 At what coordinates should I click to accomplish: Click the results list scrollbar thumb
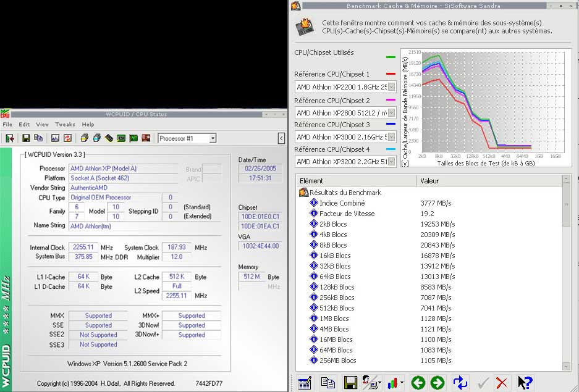tap(566, 205)
